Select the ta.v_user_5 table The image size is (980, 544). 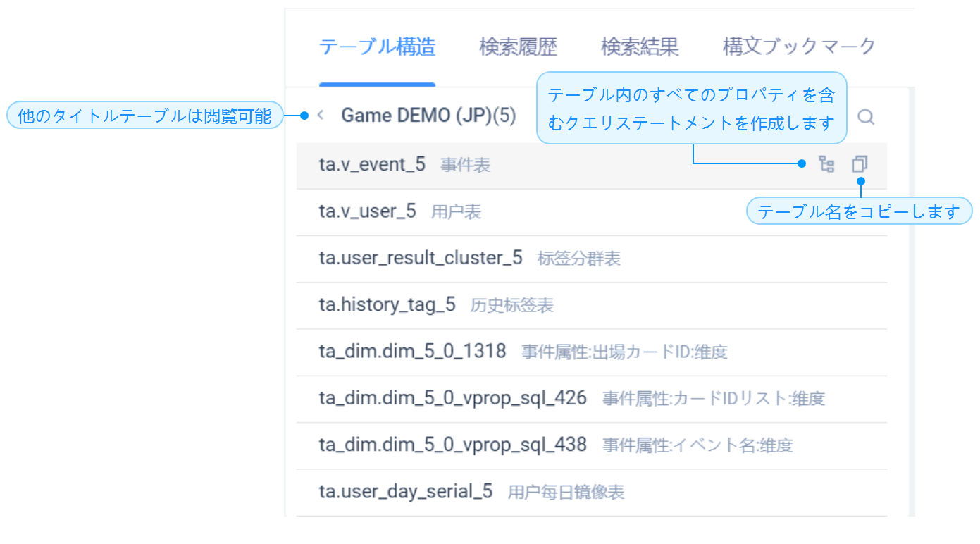pyautogui.click(x=368, y=211)
